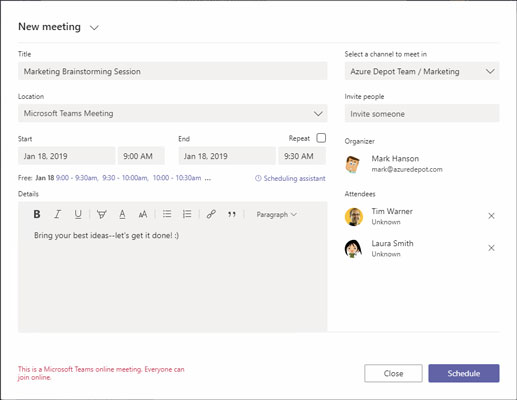Remove Laura Smith from attendees
This screenshot has width=517, height=400.
491,248
